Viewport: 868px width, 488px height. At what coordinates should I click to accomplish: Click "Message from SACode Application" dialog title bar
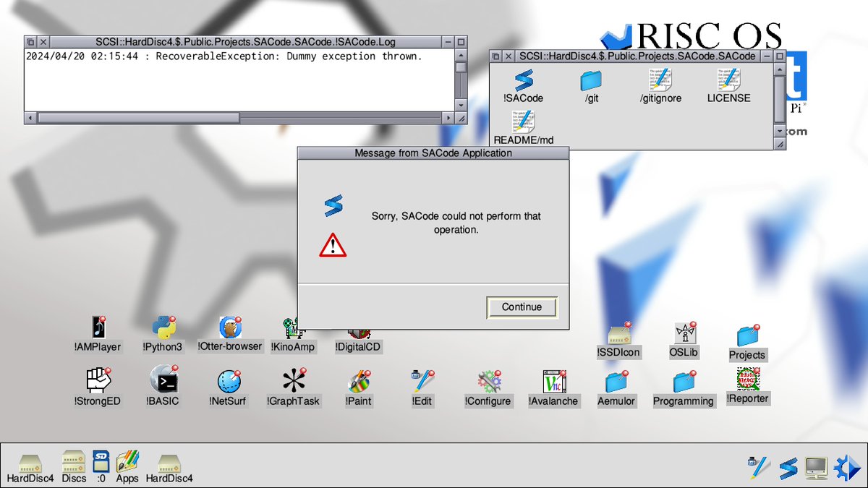click(433, 153)
